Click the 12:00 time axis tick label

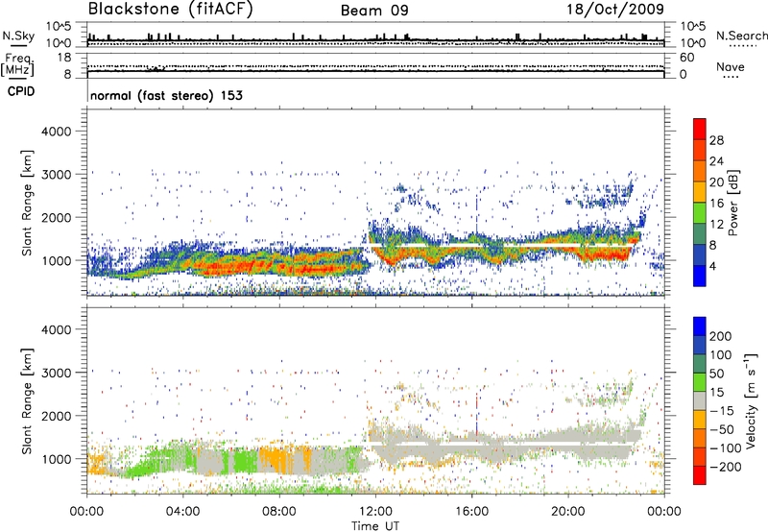click(x=375, y=512)
